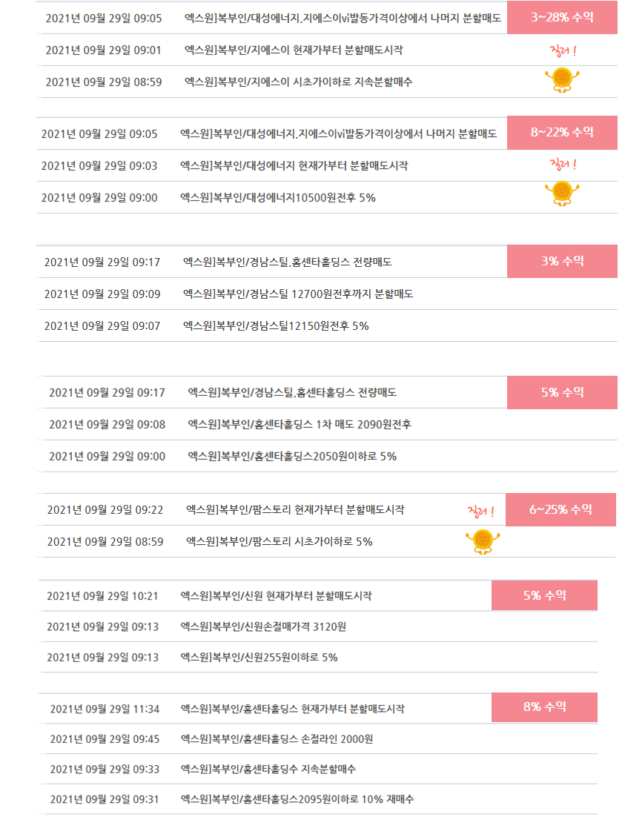Click the 질러! sticker on 대성에너지 현재가부터 분할매도시작 row
This screenshot has height=840, width=625.
point(563,165)
